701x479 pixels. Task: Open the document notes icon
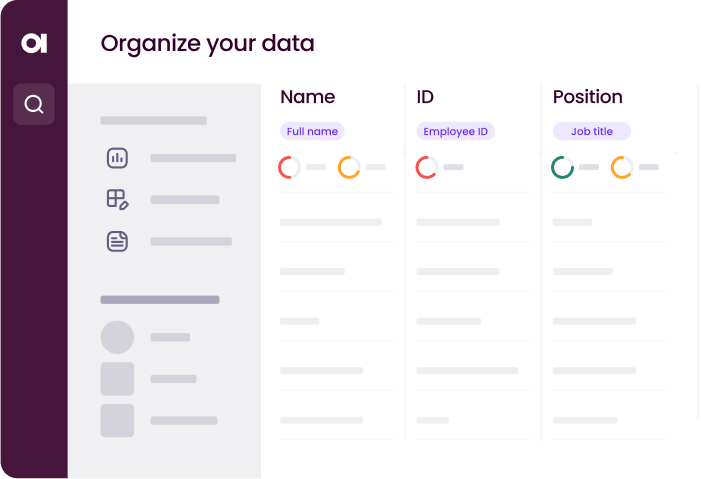pyautogui.click(x=118, y=241)
